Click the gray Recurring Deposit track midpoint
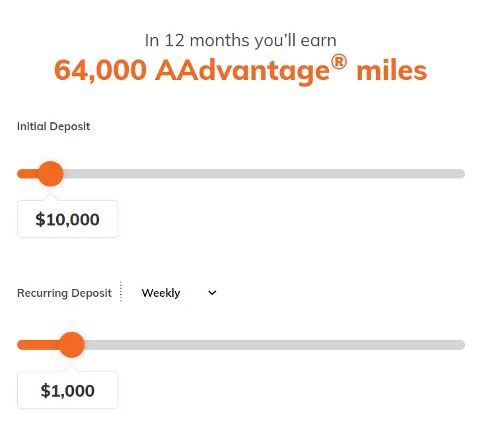Image resolution: width=504 pixels, height=437 pixels. (x=275, y=344)
